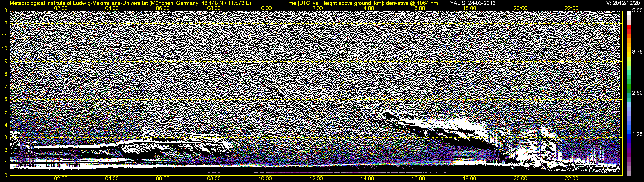Click the 'YALIS: 24-03-2013' date label
The width and height of the screenshot is (644, 182).
[473, 3]
